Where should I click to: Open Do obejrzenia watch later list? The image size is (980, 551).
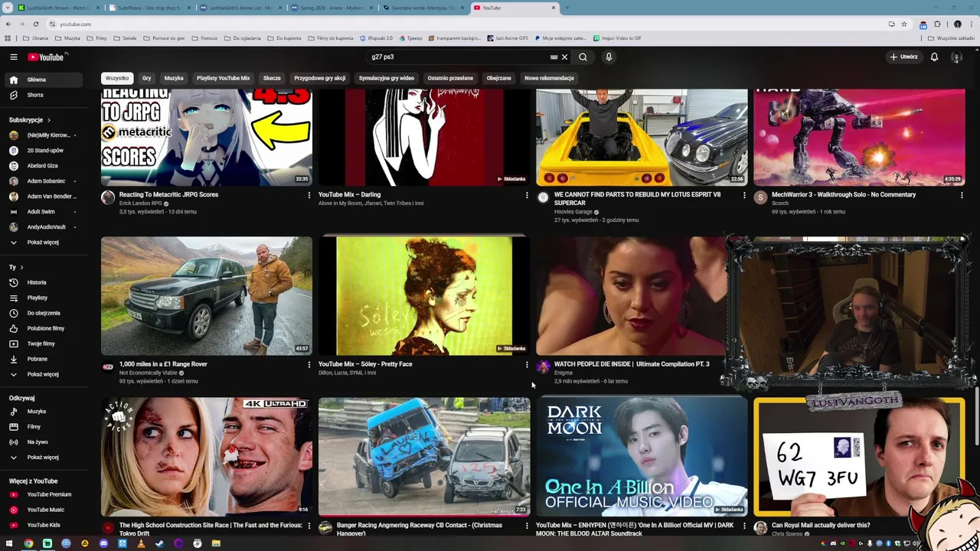44,313
